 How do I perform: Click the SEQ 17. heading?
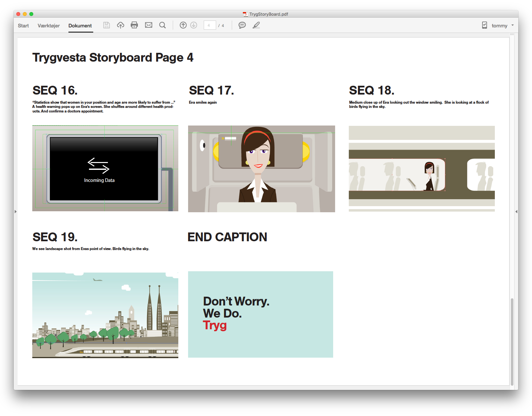pos(212,90)
